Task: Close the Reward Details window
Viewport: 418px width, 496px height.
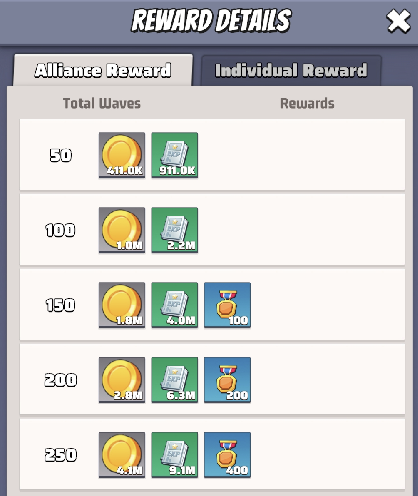Action: click(398, 21)
